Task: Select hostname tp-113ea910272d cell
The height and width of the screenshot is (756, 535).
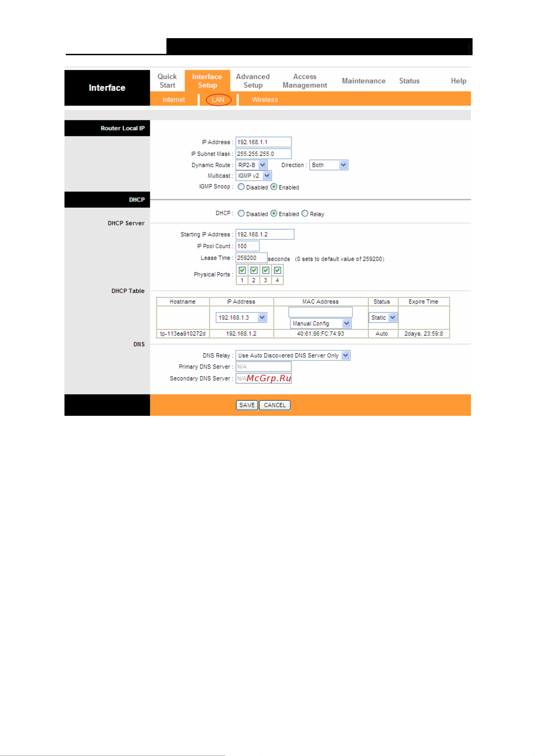Action: pyautogui.click(x=183, y=333)
